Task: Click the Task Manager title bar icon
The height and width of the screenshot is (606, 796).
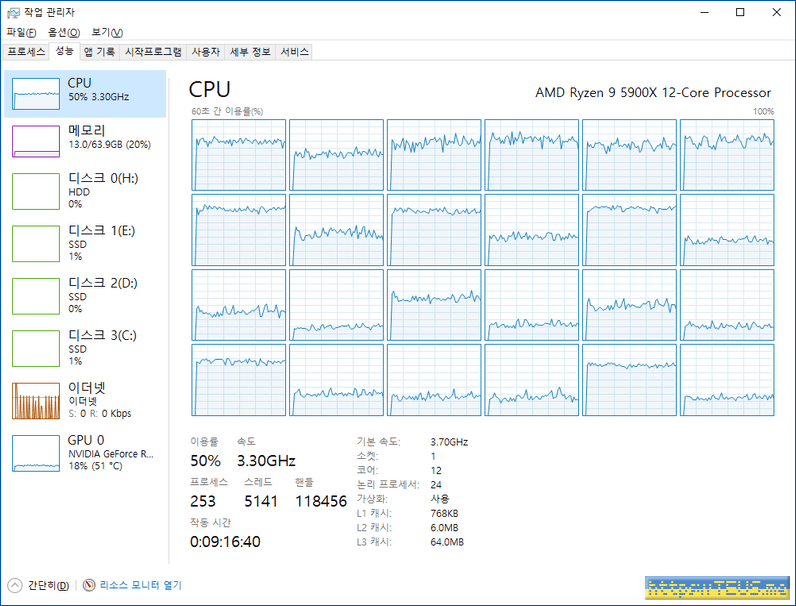Action: 13,12
